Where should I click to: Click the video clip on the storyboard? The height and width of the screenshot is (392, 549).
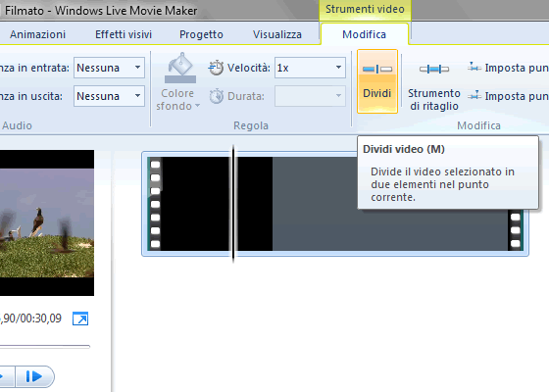pyautogui.click(x=335, y=204)
